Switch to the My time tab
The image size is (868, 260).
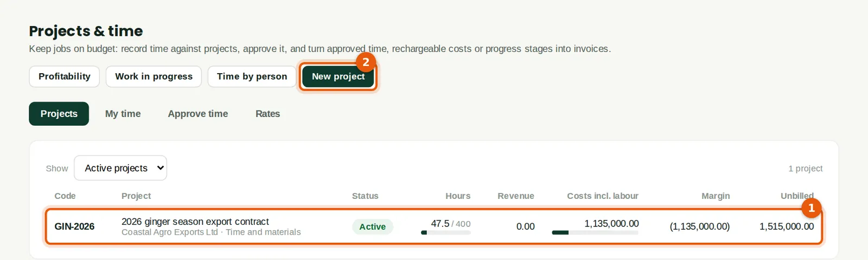tap(123, 114)
